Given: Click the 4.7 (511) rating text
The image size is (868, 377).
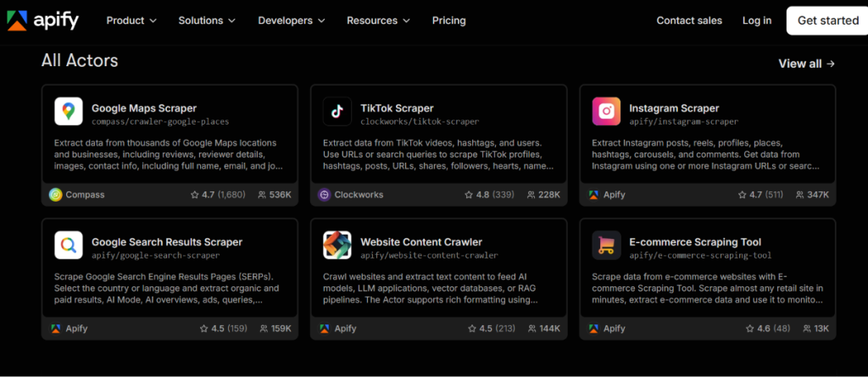Looking at the screenshot, I should [x=767, y=195].
